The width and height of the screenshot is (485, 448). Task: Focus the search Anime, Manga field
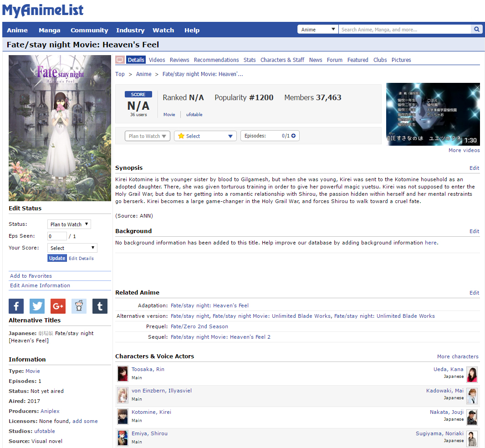(405, 30)
